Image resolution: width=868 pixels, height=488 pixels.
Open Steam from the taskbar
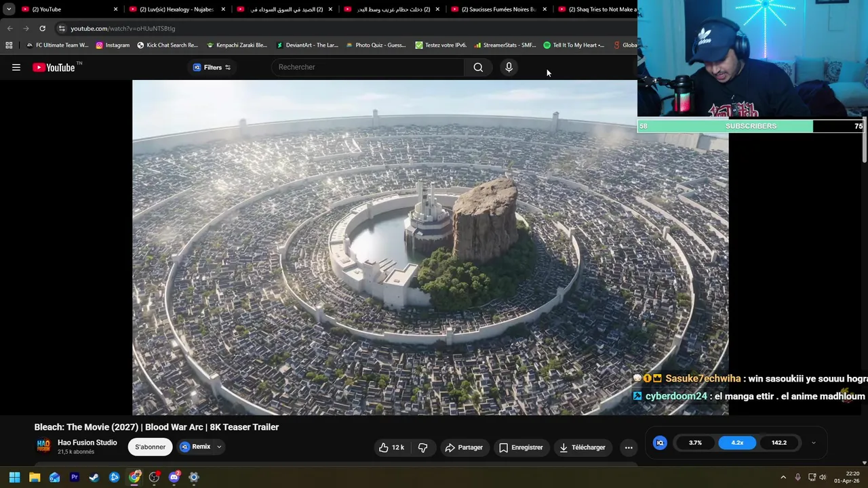pos(94,477)
